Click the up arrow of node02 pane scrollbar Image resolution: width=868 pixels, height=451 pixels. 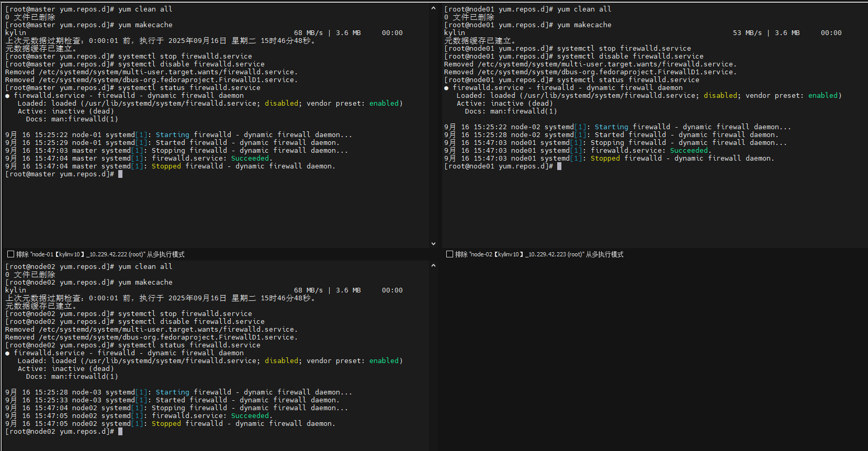[433, 265]
